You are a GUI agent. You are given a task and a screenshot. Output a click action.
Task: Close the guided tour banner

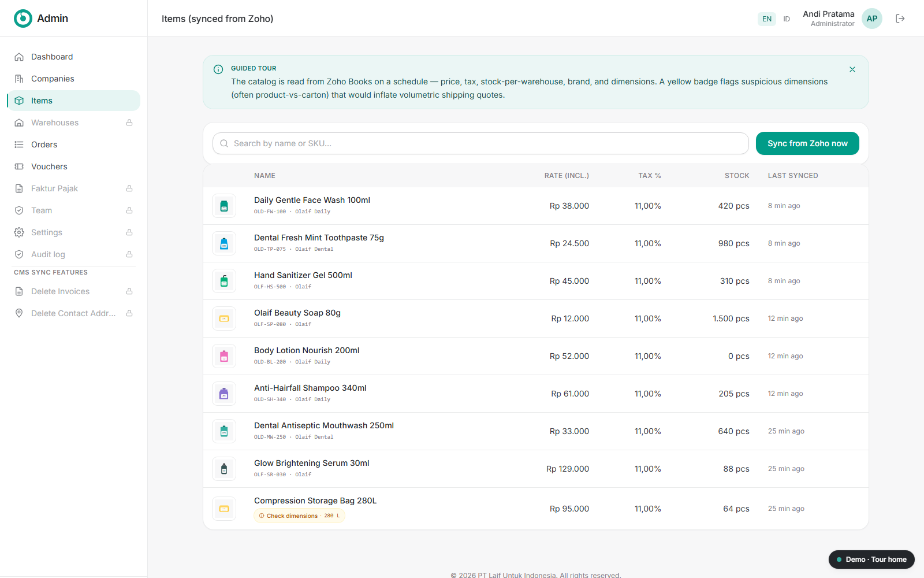(x=852, y=69)
